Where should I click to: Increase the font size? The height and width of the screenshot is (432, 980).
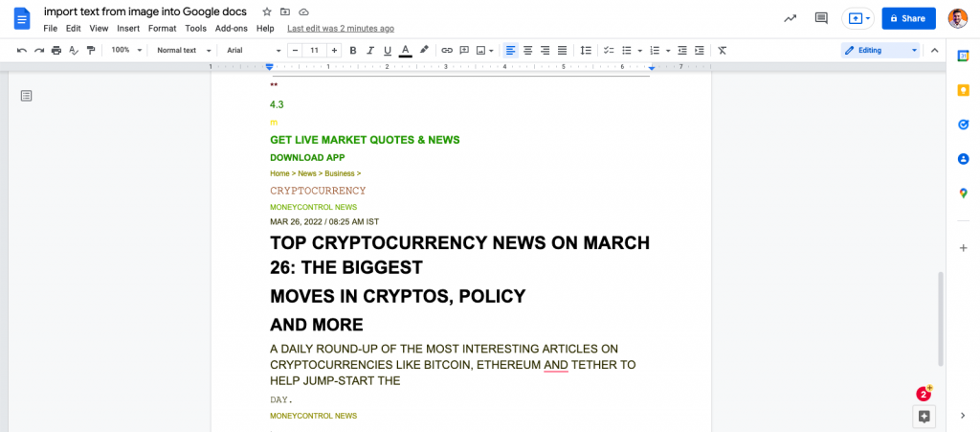click(334, 50)
